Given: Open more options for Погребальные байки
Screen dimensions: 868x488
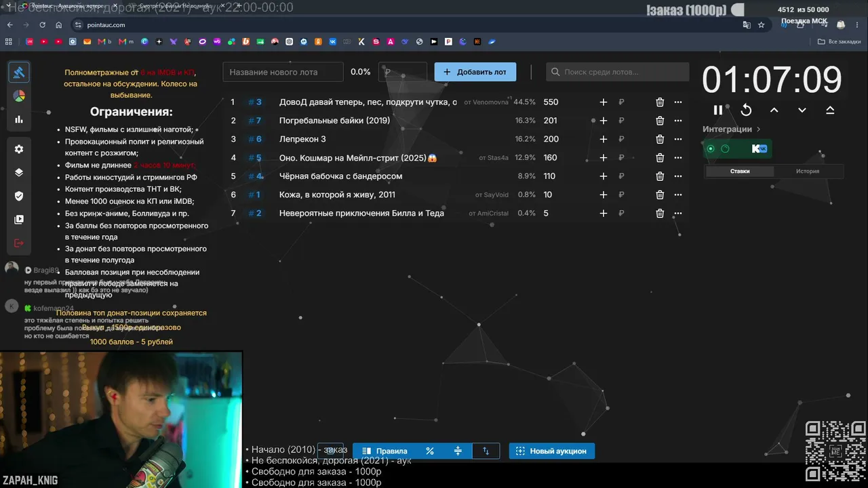Looking at the screenshot, I should [x=678, y=121].
